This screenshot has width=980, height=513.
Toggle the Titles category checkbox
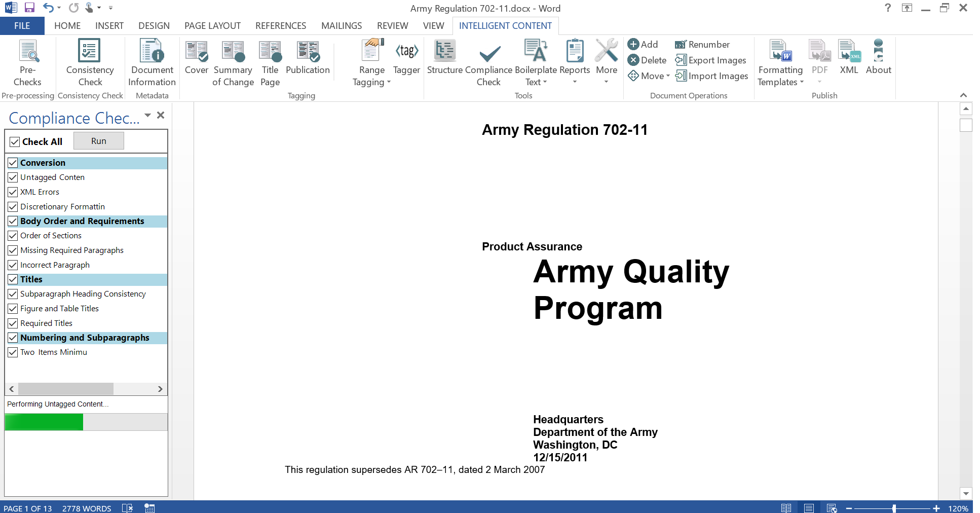[13, 279]
